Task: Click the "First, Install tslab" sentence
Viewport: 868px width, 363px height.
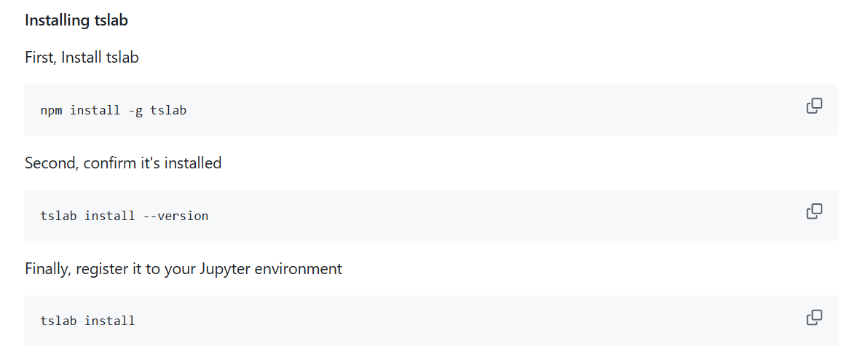Action: click(82, 58)
